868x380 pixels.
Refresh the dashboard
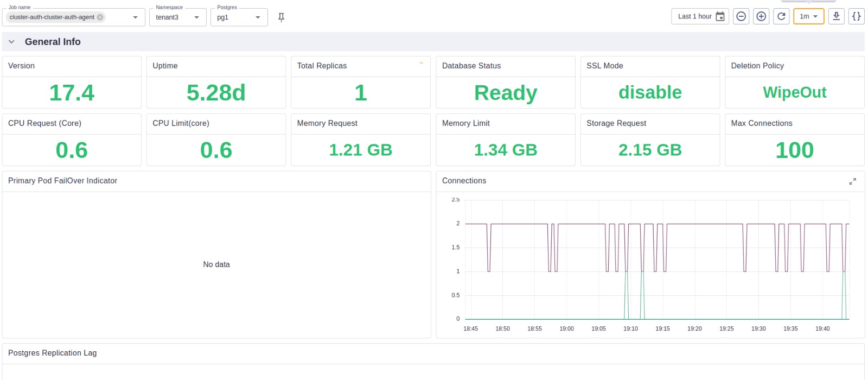[781, 16]
